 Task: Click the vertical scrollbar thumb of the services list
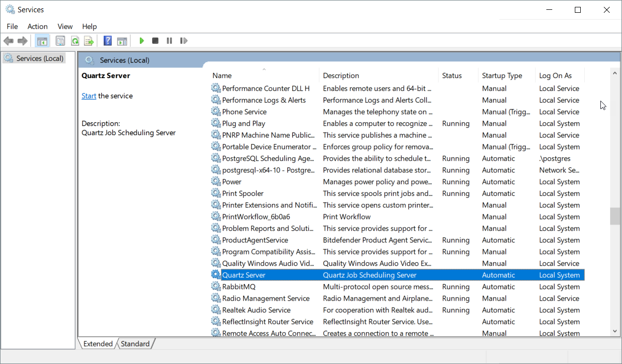tap(615, 216)
